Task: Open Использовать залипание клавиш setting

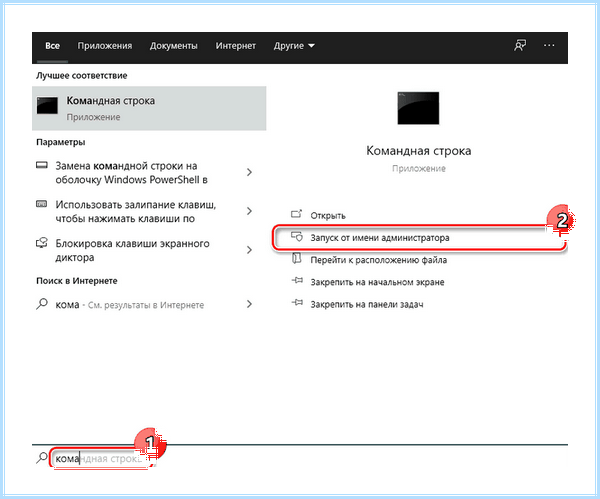Action: pyautogui.click(x=135, y=212)
